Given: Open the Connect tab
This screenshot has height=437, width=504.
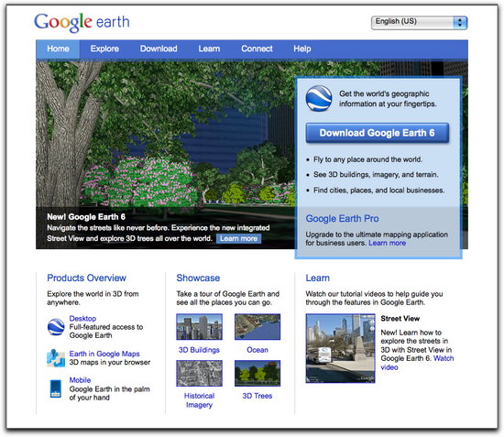Looking at the screenshot, I should tap(257, 49).
